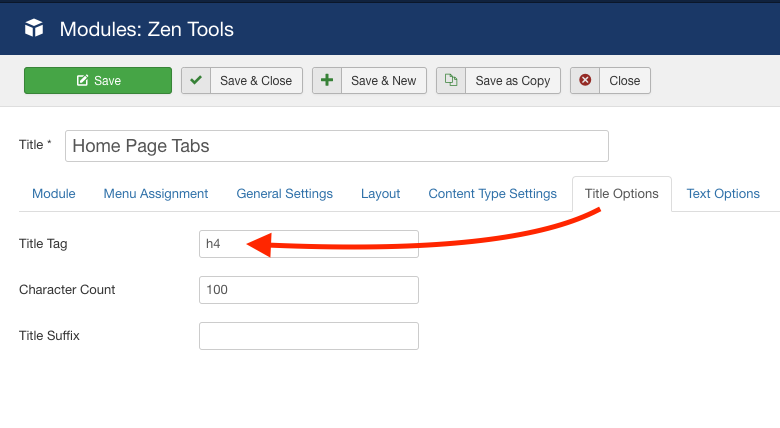Click into the Character Count field
This screenshot has height=428, width=780.
(x=308, y=290)
